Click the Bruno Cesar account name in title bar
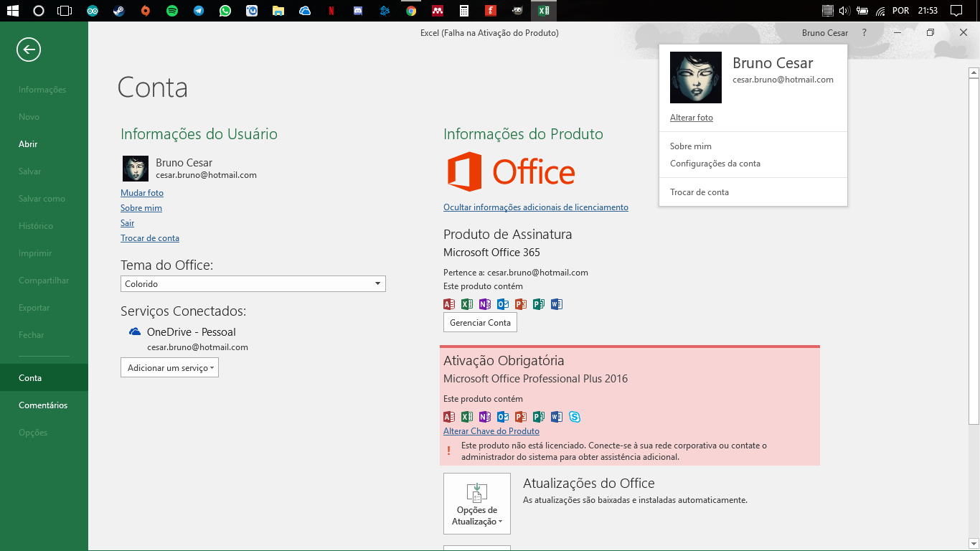The height and width of the screenshot is (551, 980). coord(825,32)
